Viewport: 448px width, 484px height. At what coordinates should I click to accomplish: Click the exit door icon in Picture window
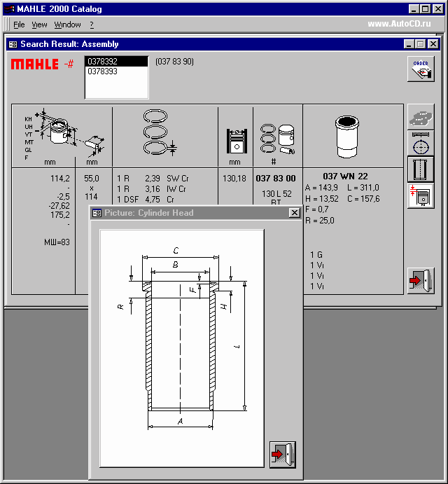coord(283,455)
